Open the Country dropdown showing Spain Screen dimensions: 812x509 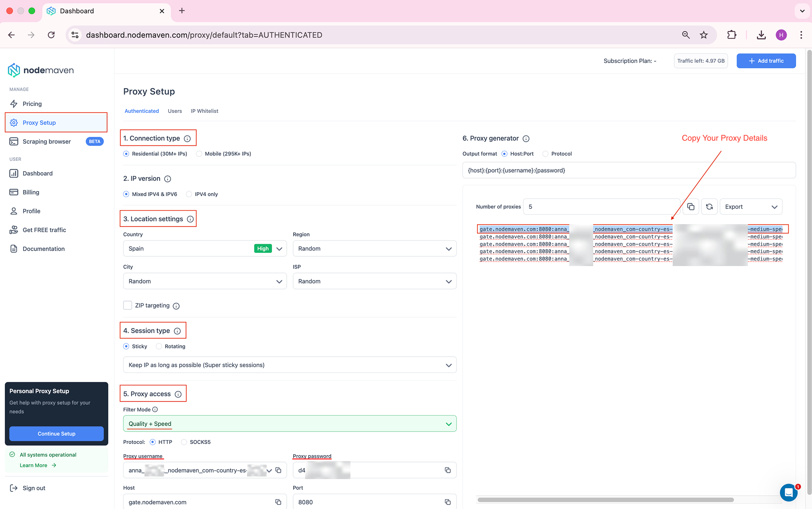coord(205,249)
